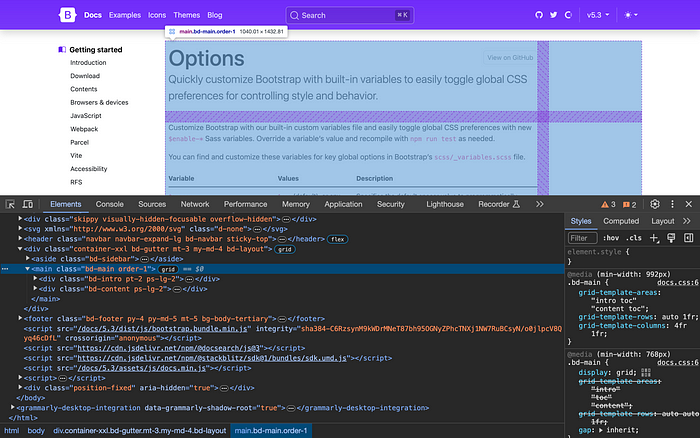Screen dimensions: 700x438
Task: Click the Search docs field
Action: coord(350,15)
